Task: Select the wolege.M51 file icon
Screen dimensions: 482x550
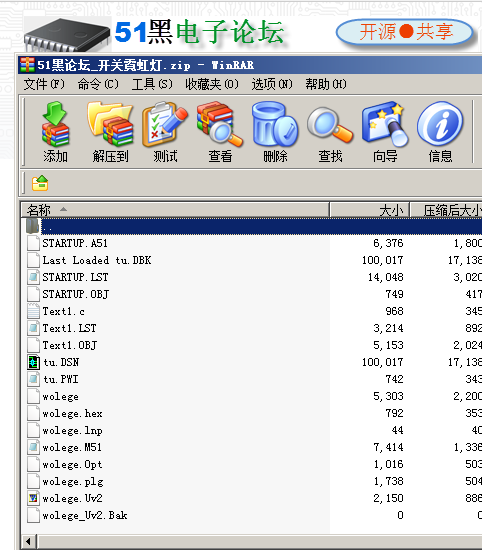Action: tap(33, 447)
